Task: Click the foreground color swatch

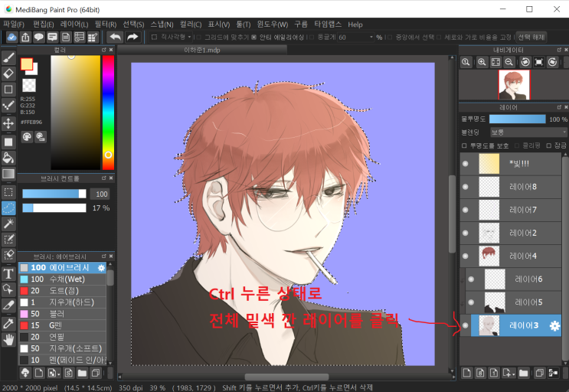Action: pos(27,64)
